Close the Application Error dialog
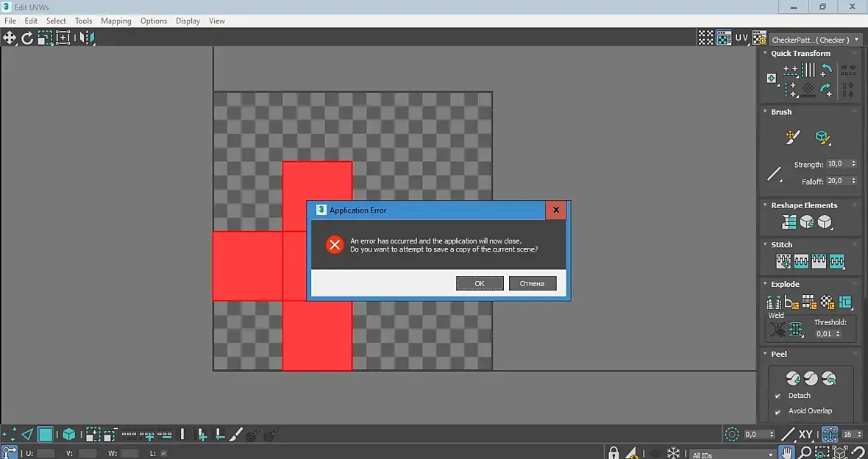Viewport: 868px width, 459px height. (556, 210)
